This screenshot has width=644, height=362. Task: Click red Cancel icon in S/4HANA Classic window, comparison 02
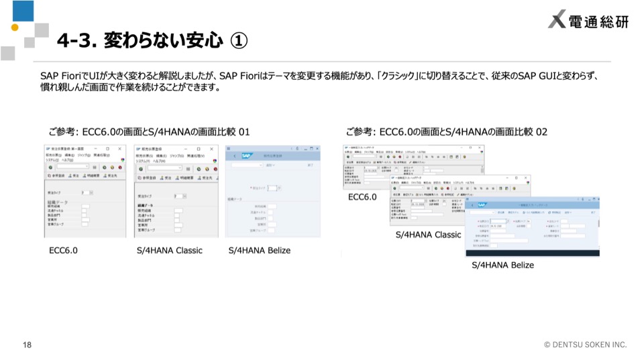coord(448,188)
